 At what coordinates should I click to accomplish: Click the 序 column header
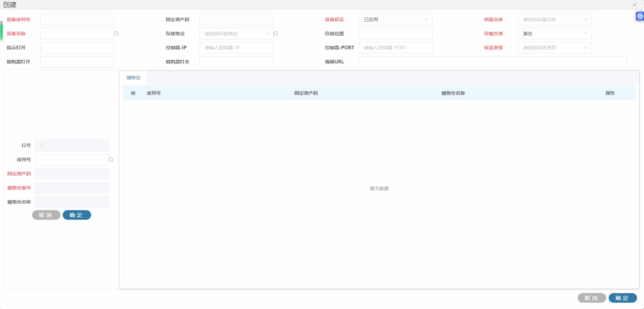point(133,93)
